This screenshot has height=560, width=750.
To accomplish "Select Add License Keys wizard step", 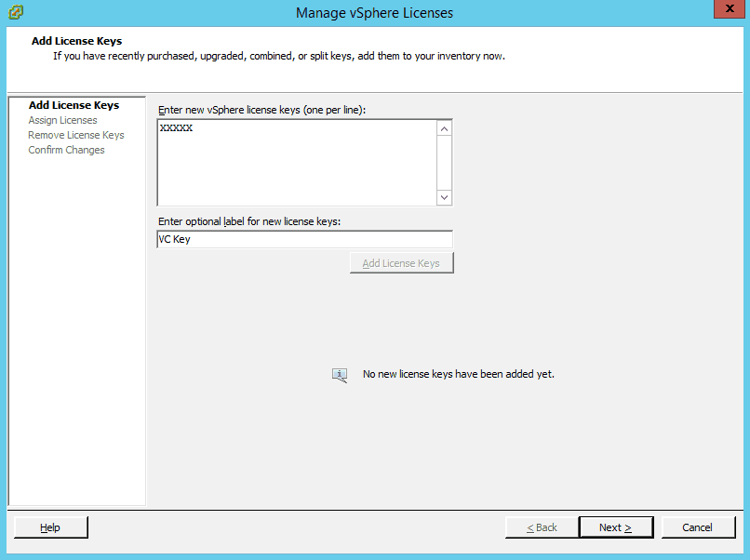I will pyautogui.click(x=74, y=105).
